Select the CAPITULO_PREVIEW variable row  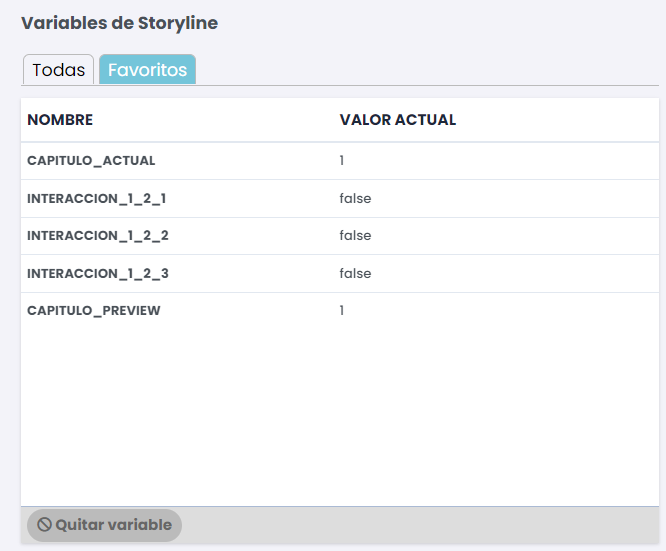[340, 311]
